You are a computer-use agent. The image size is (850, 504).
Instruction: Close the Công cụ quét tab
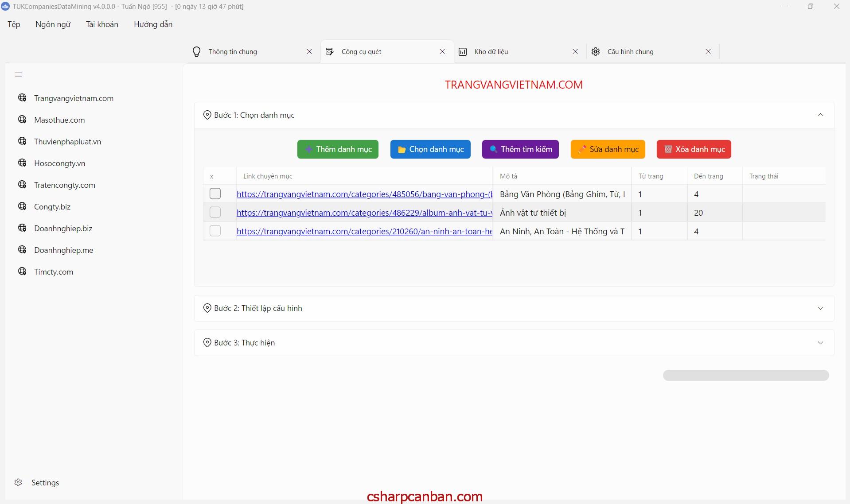pos(442,52)
